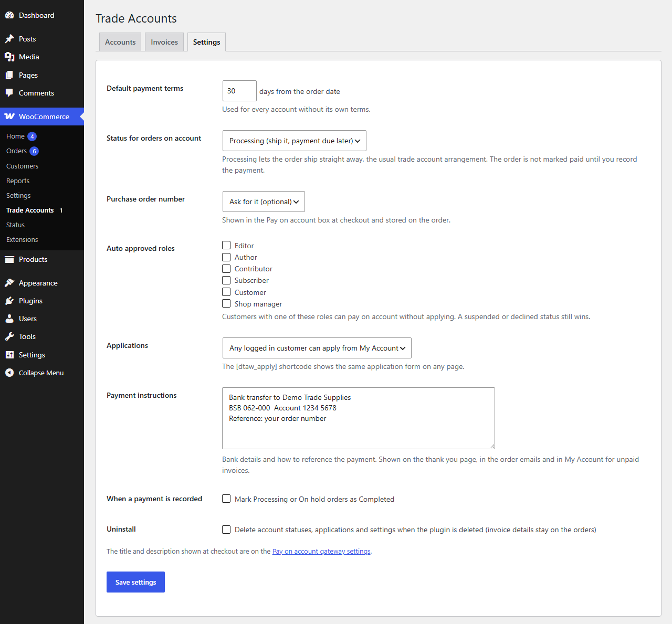Click the Orders badge showing 6
Image resolution: width=672 pixels, height=624 pixels.
pyautogui.click(x=34, y=151)
